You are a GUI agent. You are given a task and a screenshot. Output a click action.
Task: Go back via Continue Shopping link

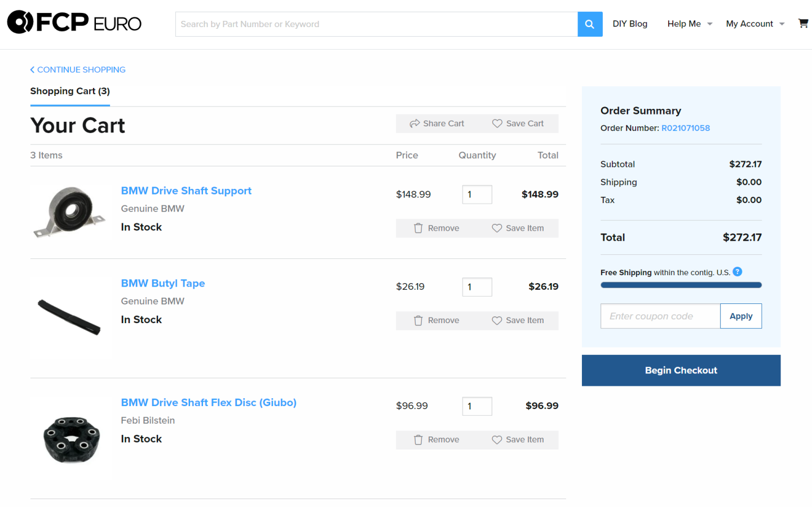click(78, 69)
